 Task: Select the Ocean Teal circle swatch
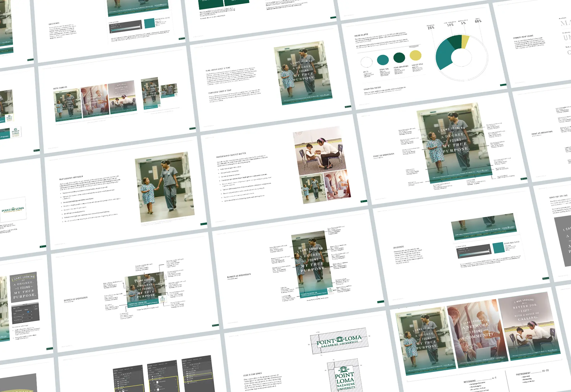tap(383, 60)
